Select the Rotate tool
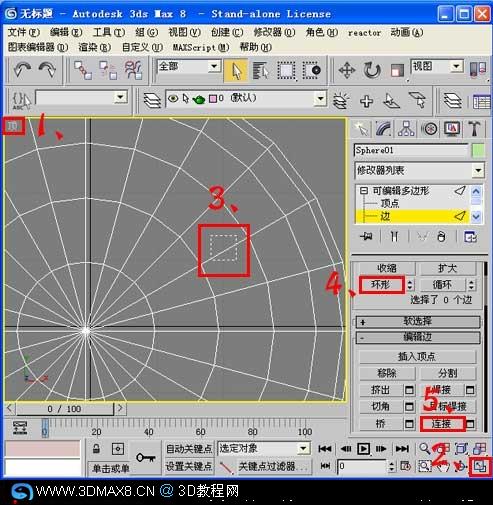Screen dimensions: 493x505 coord(372,71)
